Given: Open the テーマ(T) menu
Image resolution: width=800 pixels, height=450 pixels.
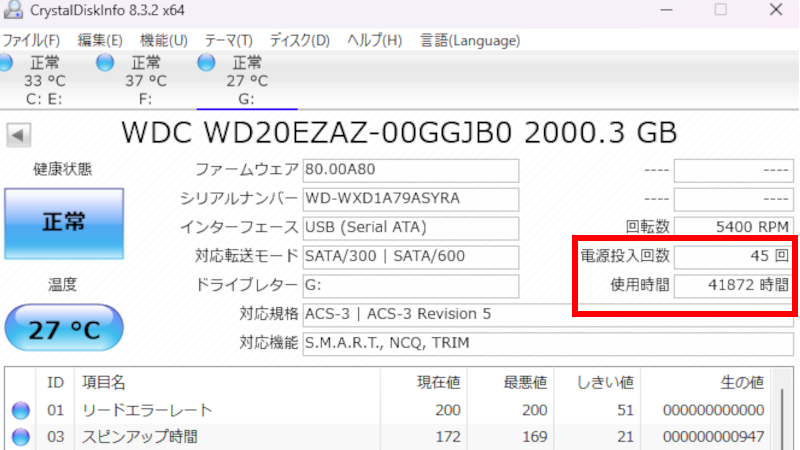Looking at the screenshot, I should (229, 40).
